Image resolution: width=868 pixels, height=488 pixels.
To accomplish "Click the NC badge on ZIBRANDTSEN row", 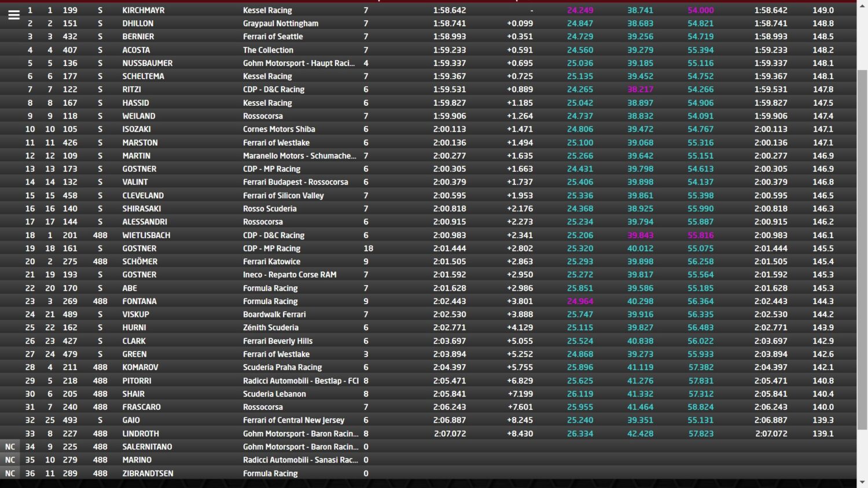I will (10, 474).
